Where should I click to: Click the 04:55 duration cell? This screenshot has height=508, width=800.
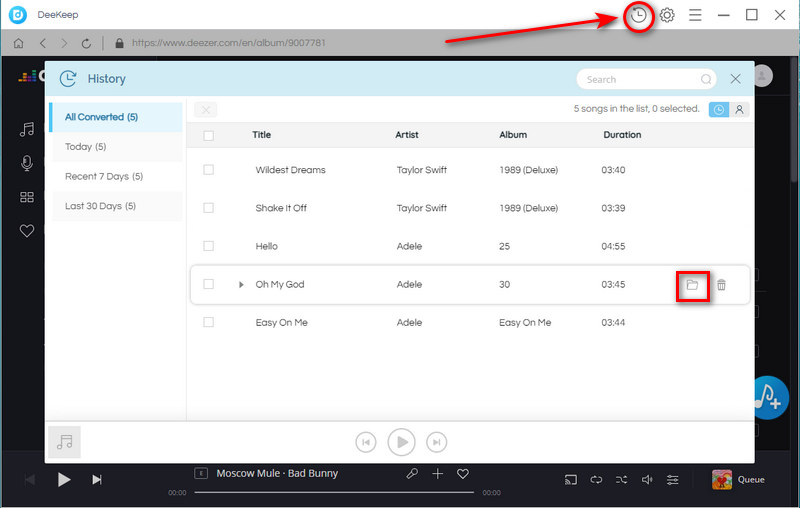613,246
